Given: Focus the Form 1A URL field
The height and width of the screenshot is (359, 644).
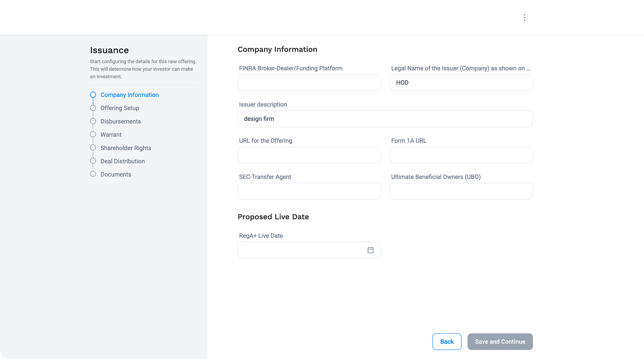Looking at the screenshot, I should point(461,155).
